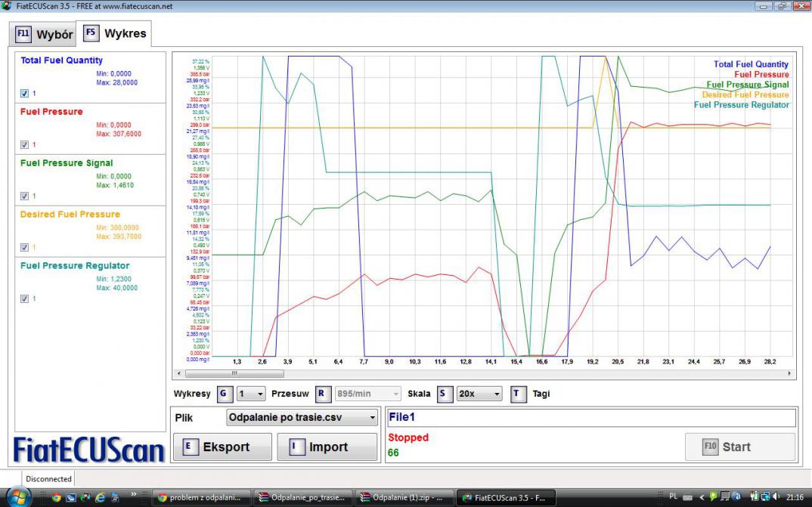Open the 20x Skala dropdown

point(479,394)
